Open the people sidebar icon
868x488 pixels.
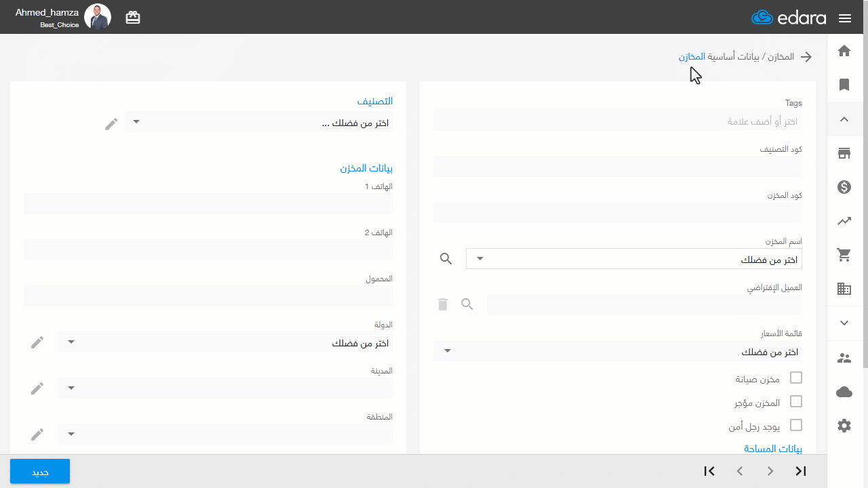pos(844,358)
